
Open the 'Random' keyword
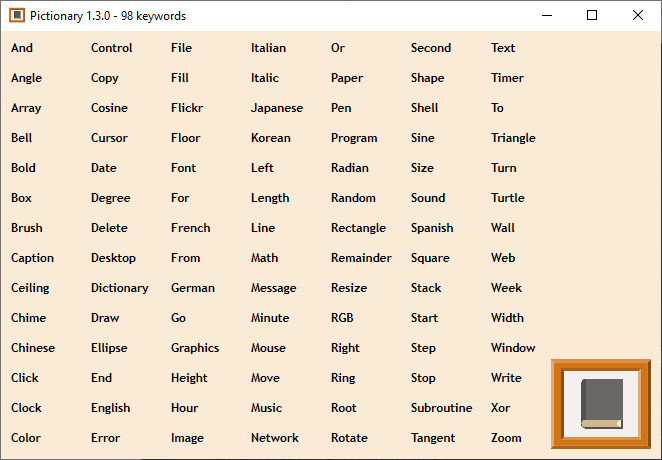[353, 198]
